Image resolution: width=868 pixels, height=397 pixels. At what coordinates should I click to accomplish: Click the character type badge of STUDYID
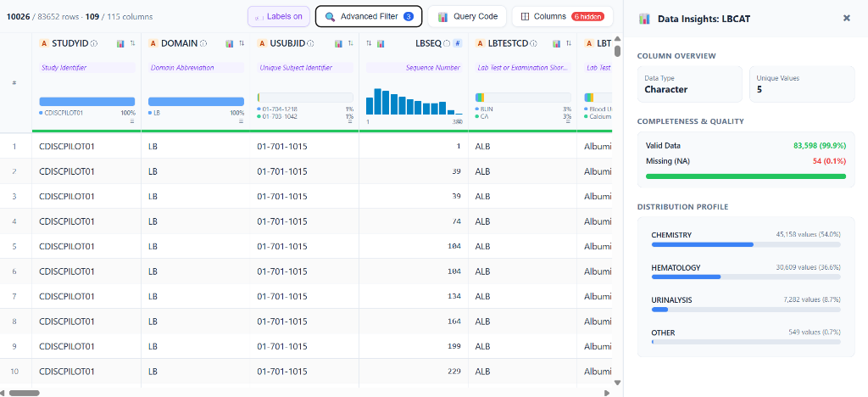click(44, 43)
